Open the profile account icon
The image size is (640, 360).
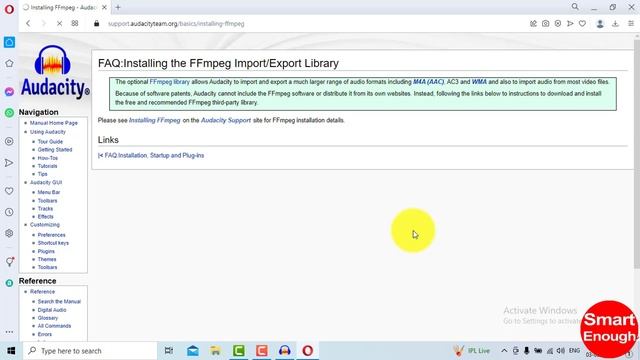coord(600,24)
